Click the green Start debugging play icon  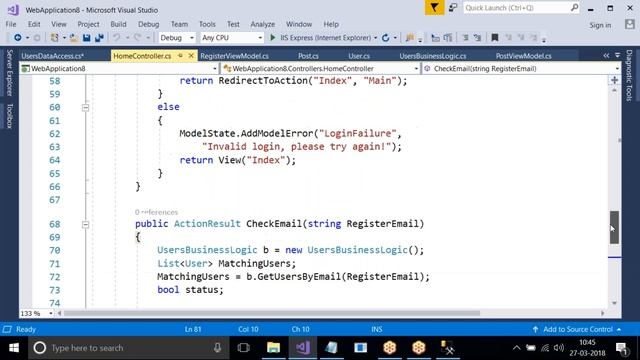273,38
